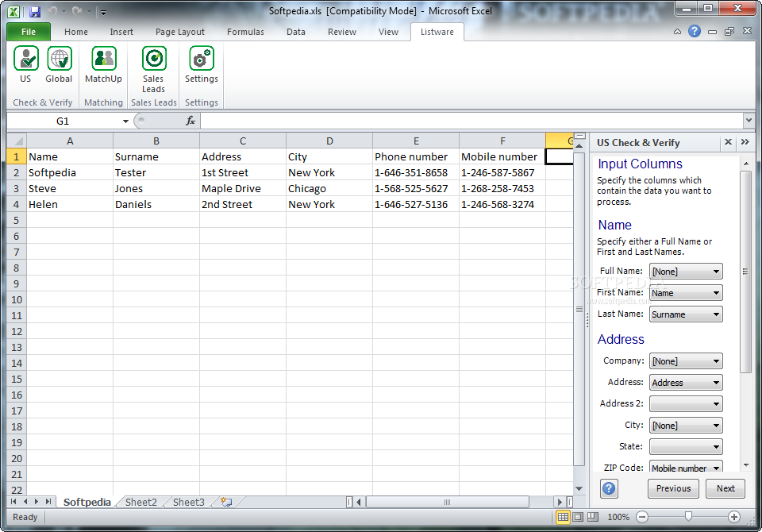Expand the Full Name dropdown
This screenshot has width=762, height=532.
pyautogui.click(x=716, y=272)
